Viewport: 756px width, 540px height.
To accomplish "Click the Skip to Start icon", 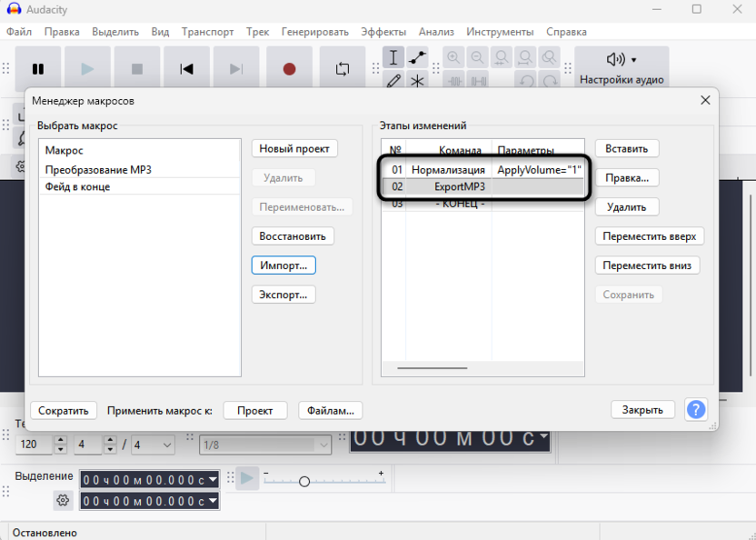I will pos(186,69).
